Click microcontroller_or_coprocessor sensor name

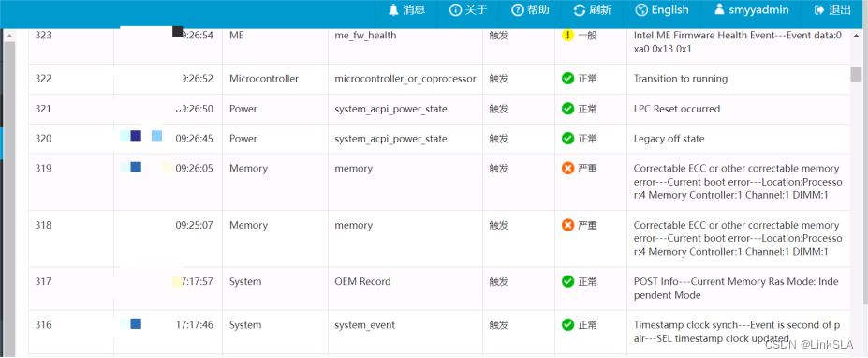click(405, 79)
